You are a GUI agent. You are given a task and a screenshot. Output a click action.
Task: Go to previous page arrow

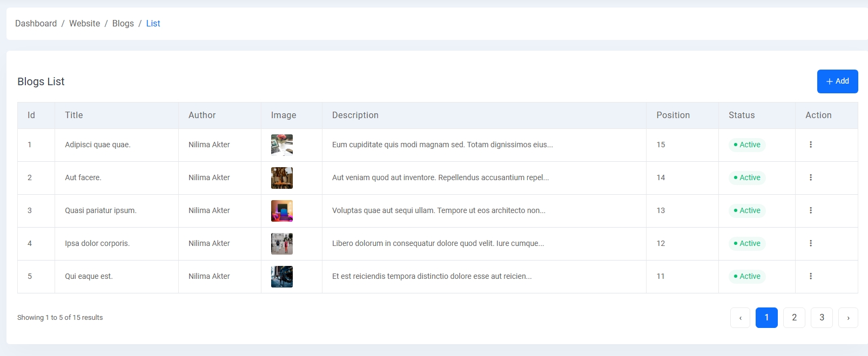pos(740,318)
